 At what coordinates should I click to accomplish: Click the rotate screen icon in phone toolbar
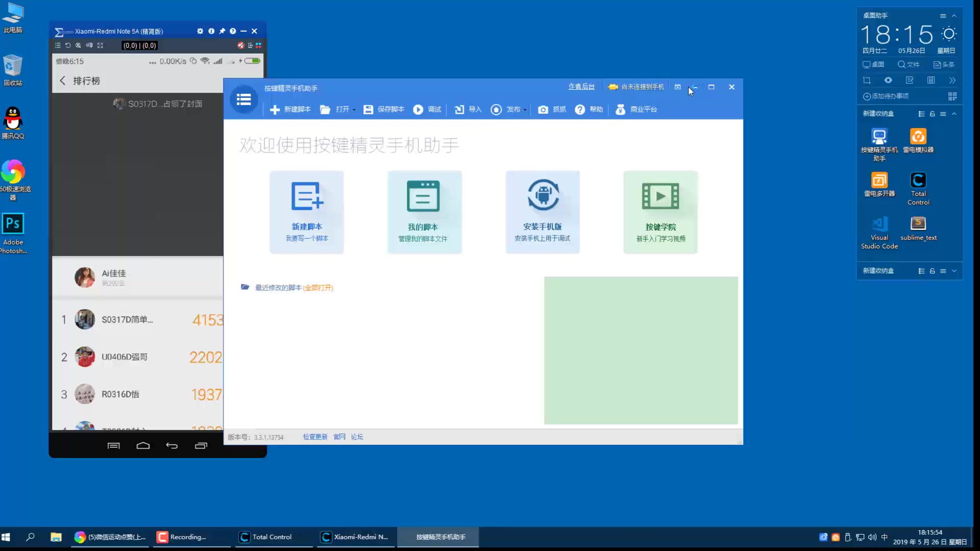(68, 45)
